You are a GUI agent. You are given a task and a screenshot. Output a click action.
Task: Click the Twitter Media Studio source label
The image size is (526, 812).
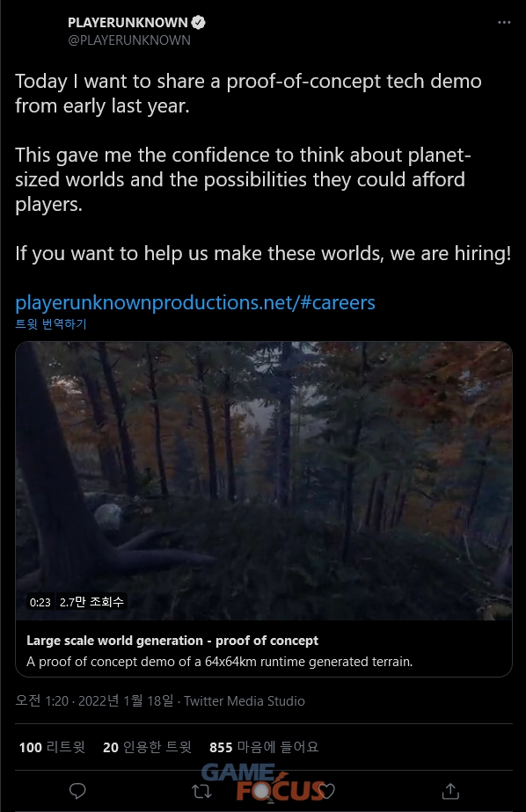[245, 701]
